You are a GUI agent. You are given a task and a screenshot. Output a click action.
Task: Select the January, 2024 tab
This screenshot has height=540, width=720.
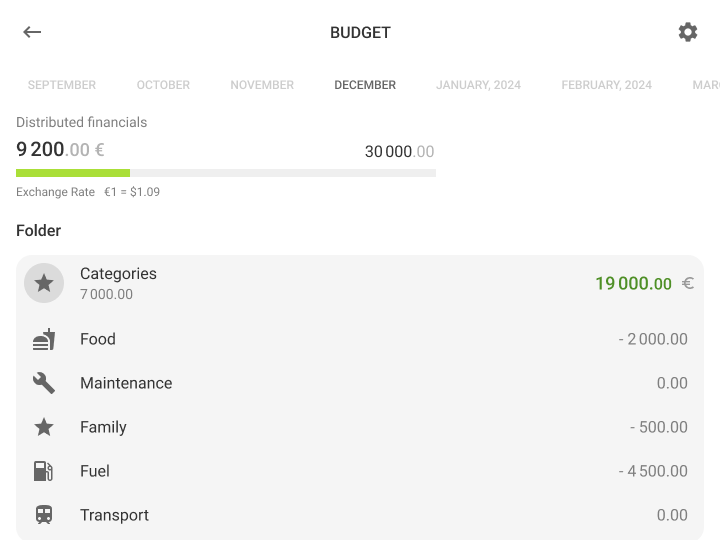click(x=478, y=85)
